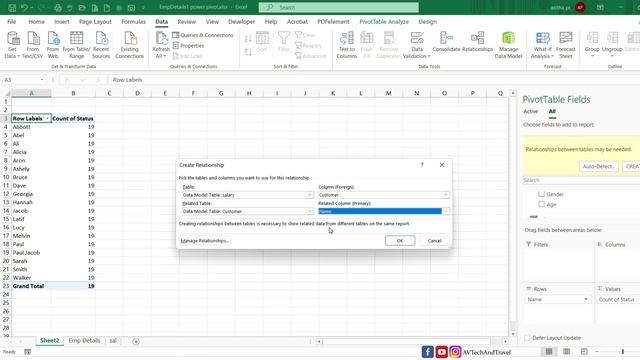Switch to Page Layout view icon
640x360 pixels.
(x=567, y=351)
